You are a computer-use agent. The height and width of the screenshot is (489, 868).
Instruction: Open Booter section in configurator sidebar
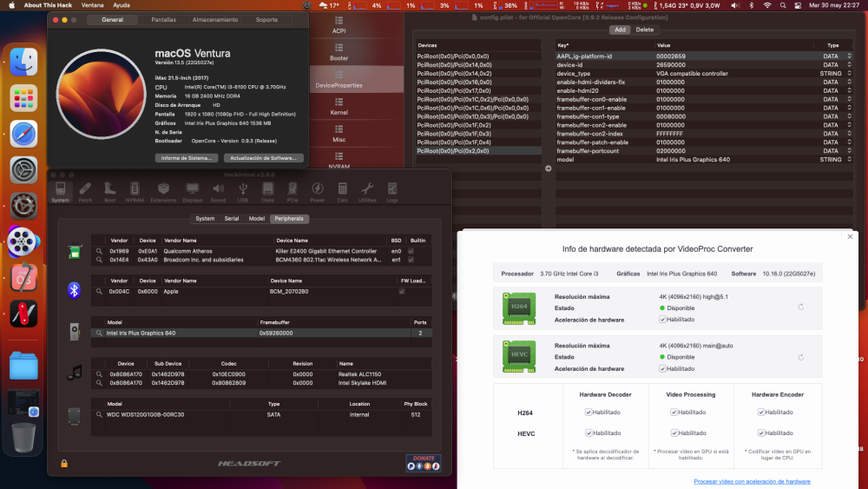coord(339,53)
